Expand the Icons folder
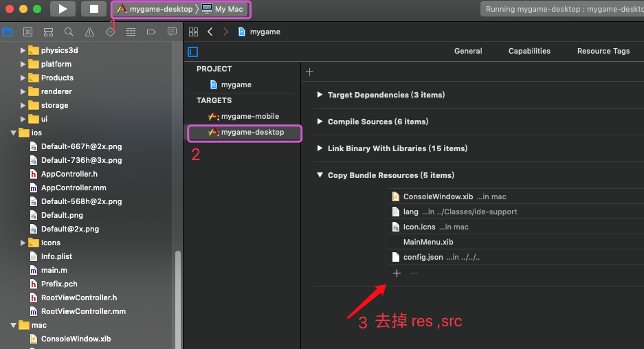Viewport: 644px width, 349px height. pyautogui.click(x=23, y=243)
